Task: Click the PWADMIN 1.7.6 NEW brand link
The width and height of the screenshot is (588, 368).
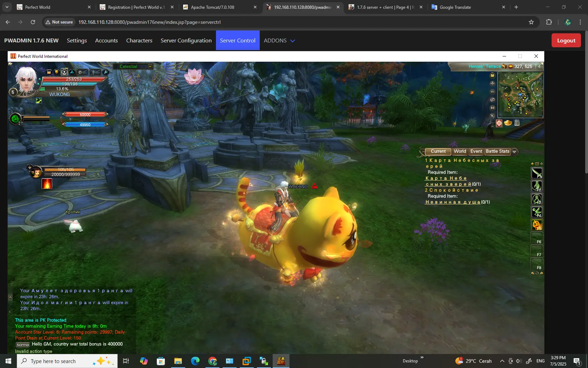Action: click(31, 41)
